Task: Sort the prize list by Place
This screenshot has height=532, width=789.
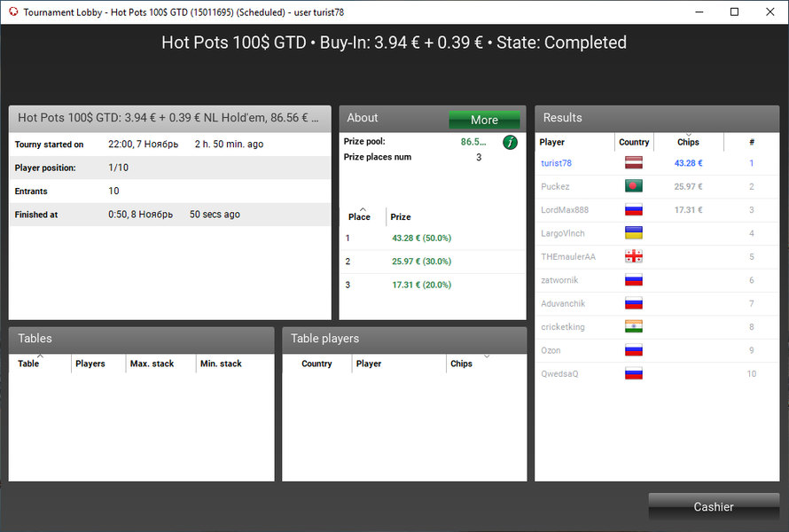Action: point(359,216)
